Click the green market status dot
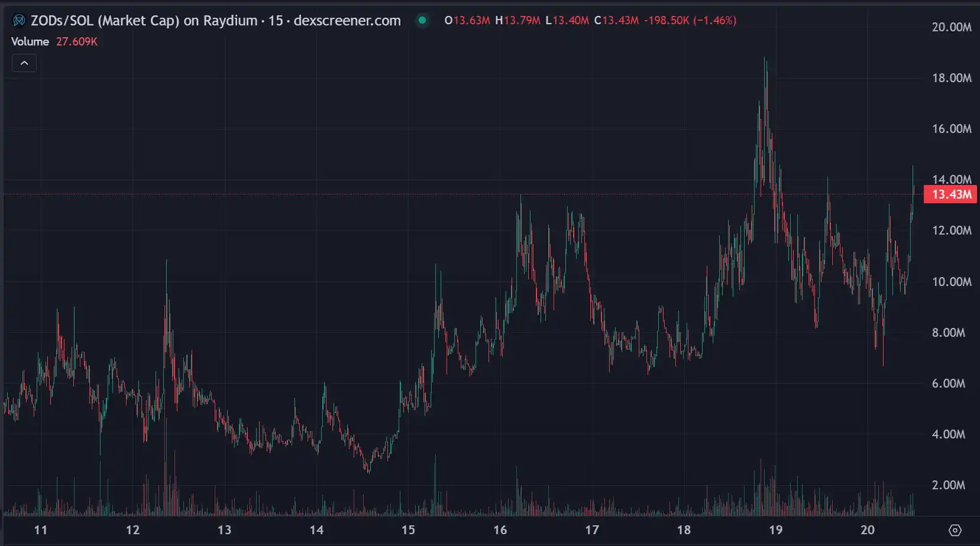The width and height of the screenshot is (980, 546). (422, 21)
